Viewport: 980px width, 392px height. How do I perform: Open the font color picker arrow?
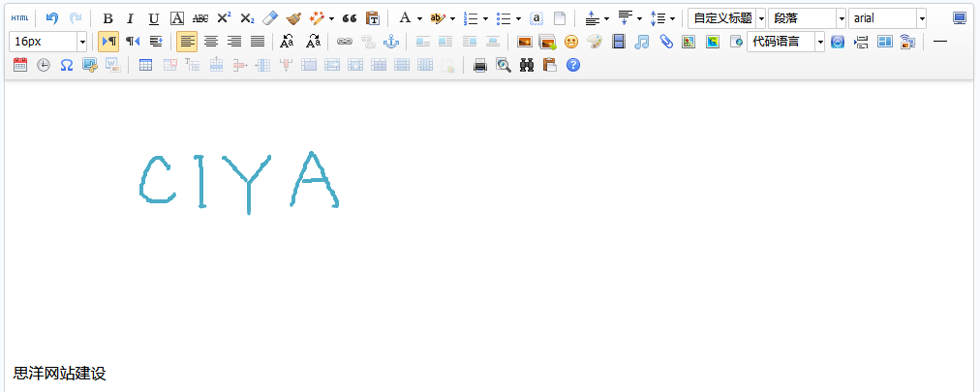click(419, 18)
